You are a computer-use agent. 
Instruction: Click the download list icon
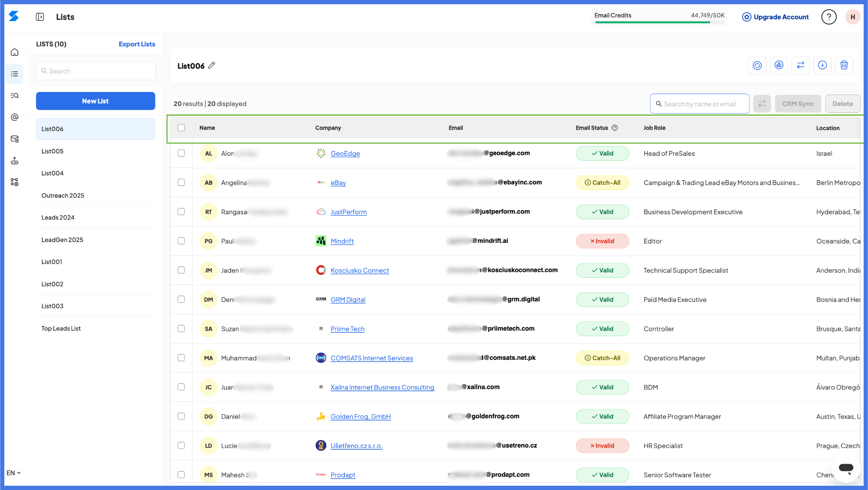(x=822, y=65)
